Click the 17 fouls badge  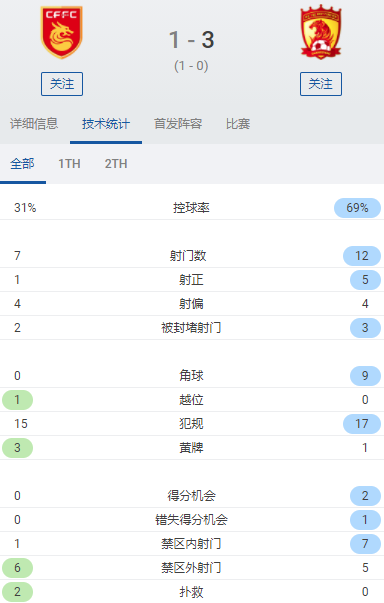(362, 423)
